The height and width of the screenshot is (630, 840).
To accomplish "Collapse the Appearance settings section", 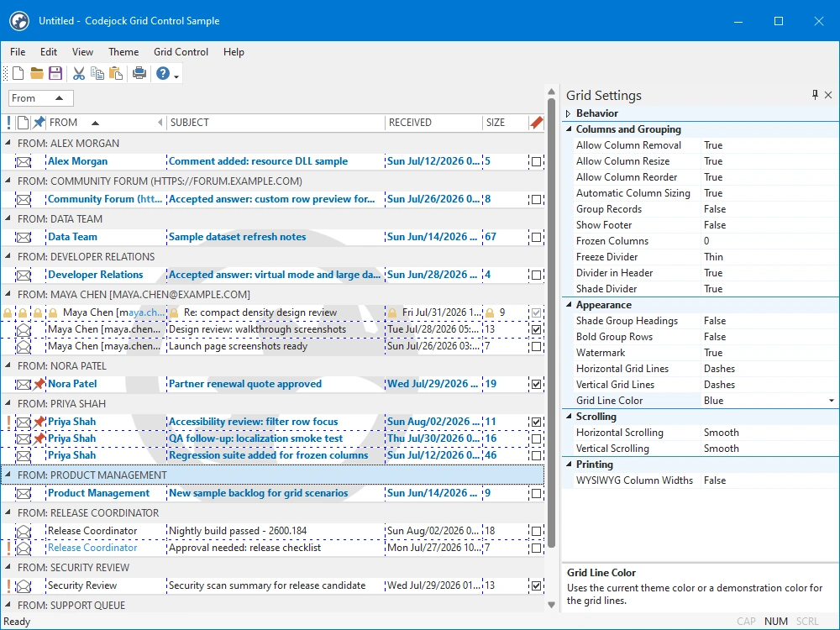I will tap(569, 305).
